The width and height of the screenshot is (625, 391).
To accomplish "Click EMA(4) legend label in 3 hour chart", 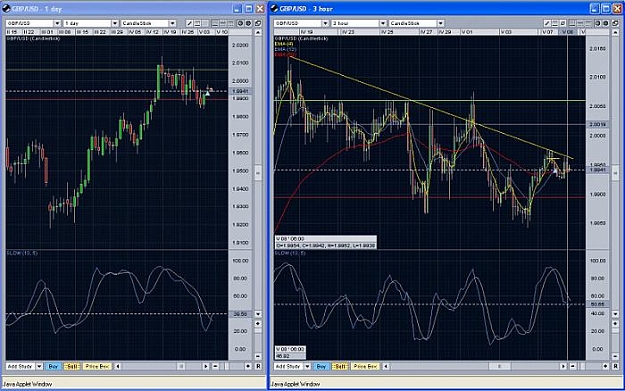I will 284,44.
